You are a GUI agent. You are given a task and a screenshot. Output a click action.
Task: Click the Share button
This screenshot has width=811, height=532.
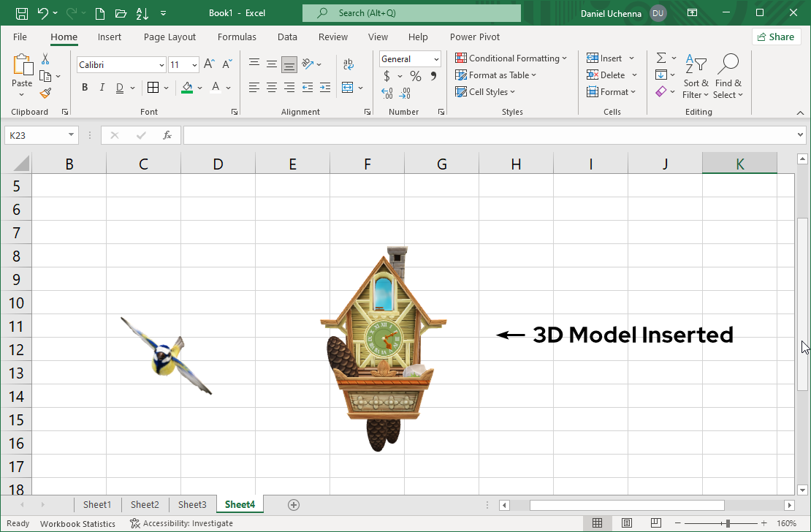(x=776, y=37)
